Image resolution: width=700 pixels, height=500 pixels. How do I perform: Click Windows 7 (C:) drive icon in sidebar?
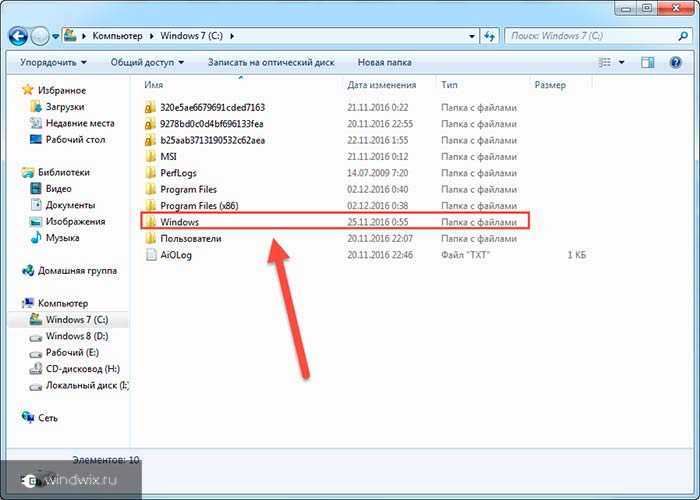[36, 320]
